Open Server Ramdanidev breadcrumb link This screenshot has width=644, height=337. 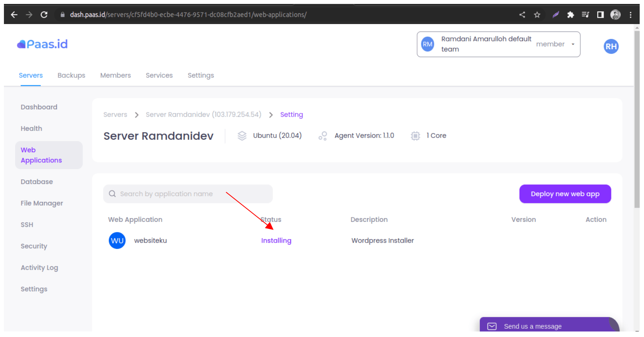[x=203, y=114]
